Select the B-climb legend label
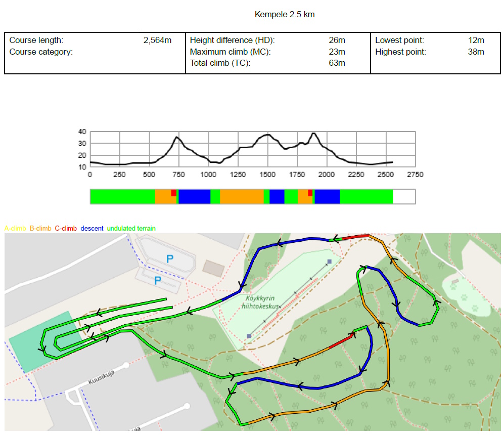 click(40, 229)
